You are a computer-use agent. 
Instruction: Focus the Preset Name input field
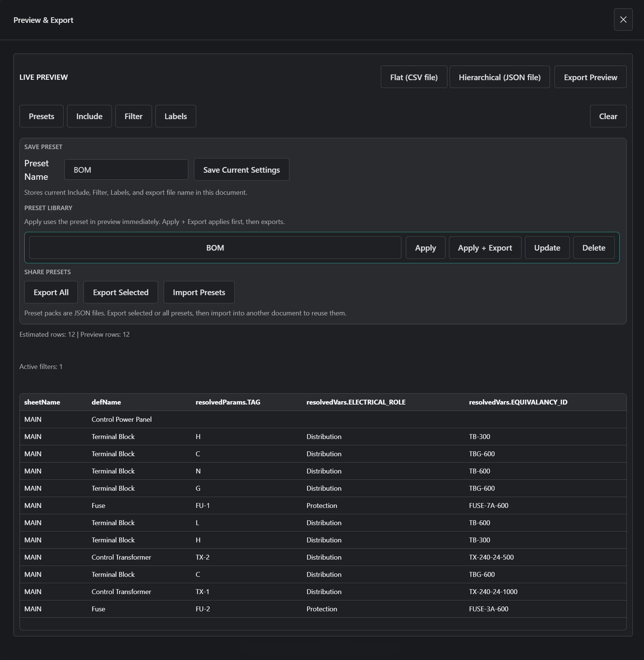coord(126,170)
